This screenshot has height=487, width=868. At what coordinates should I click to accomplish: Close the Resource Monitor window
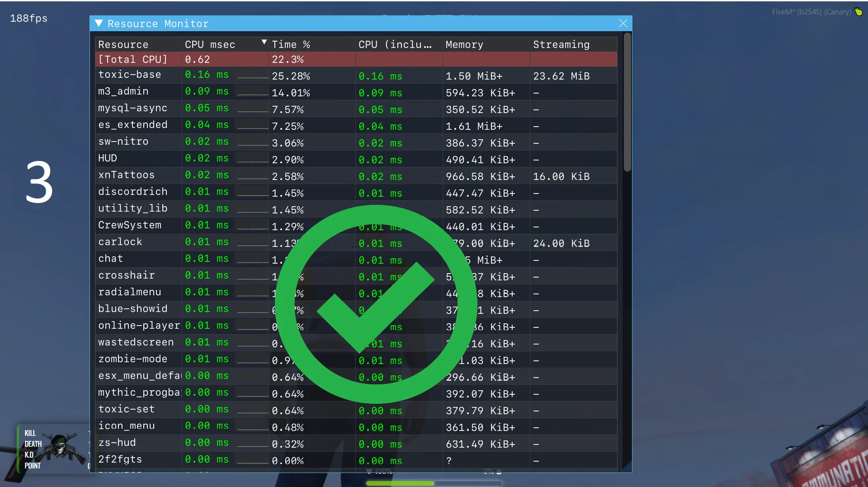[623, 24]
